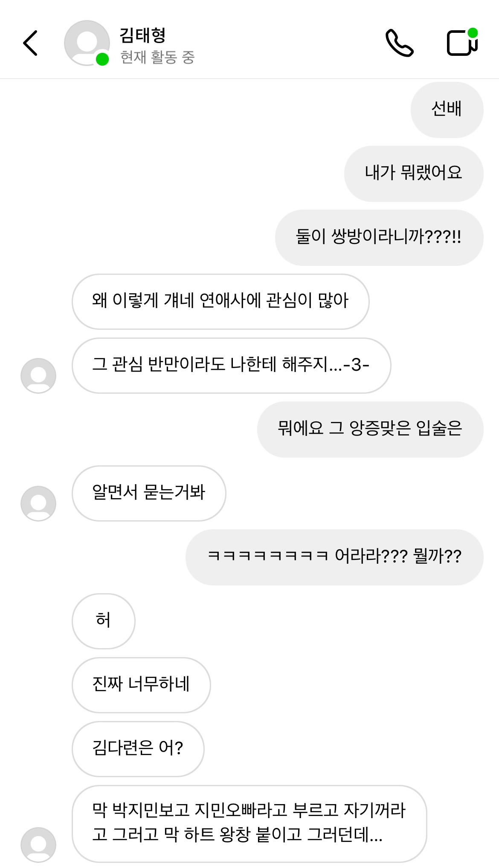Tap the '김다련은 어?' message bubble
The width and height of the screenshot is (499, 868).
coord(138,749)
